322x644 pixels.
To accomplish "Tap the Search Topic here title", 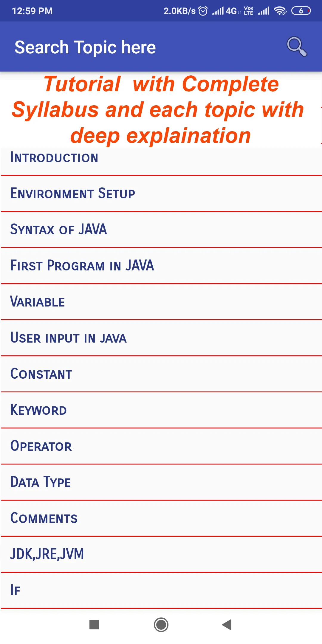I will coord(85,47).
